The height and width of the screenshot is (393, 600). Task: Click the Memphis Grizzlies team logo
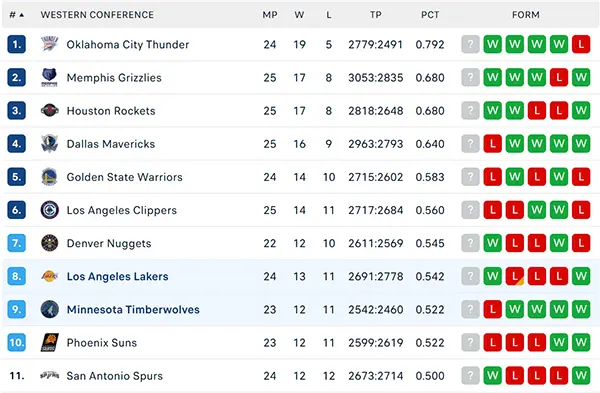pyautogui.click(x=50, y=78)
